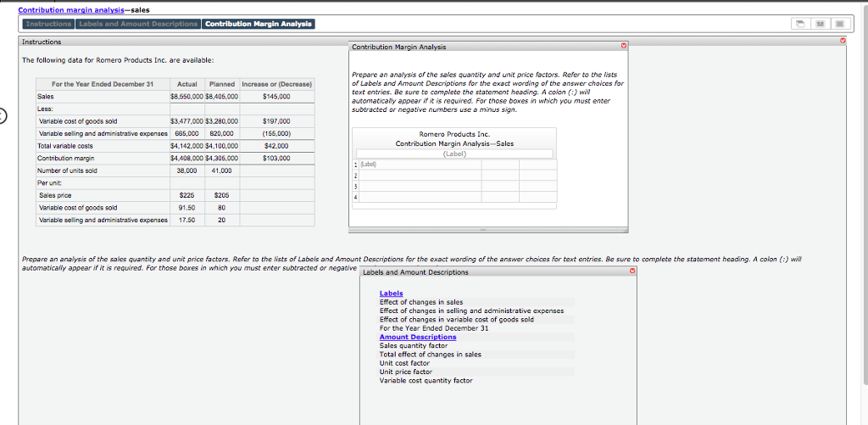Click 'Effect of changes in selling and administrative expenses'

point(471,310)
